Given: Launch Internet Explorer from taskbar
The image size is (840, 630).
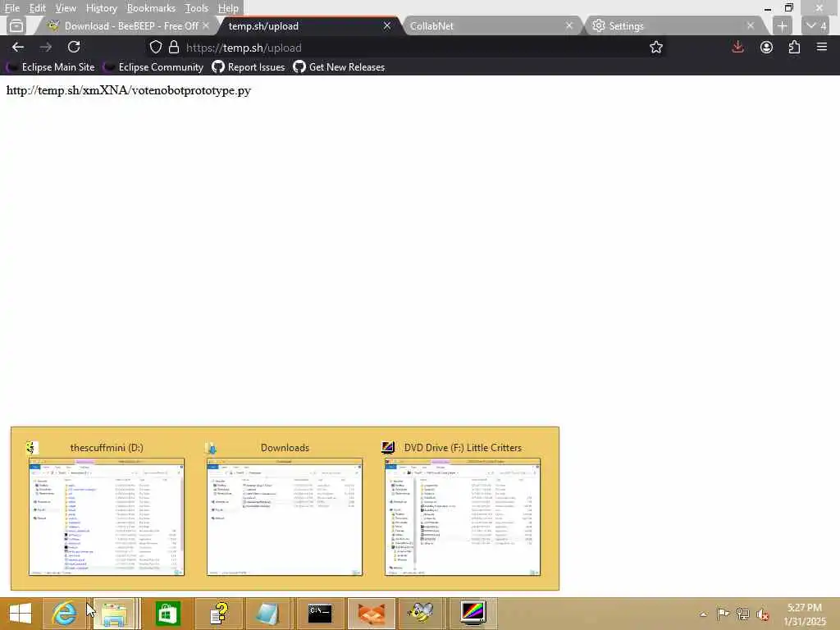Looking at the screenshot, I should tap(64, 614).
